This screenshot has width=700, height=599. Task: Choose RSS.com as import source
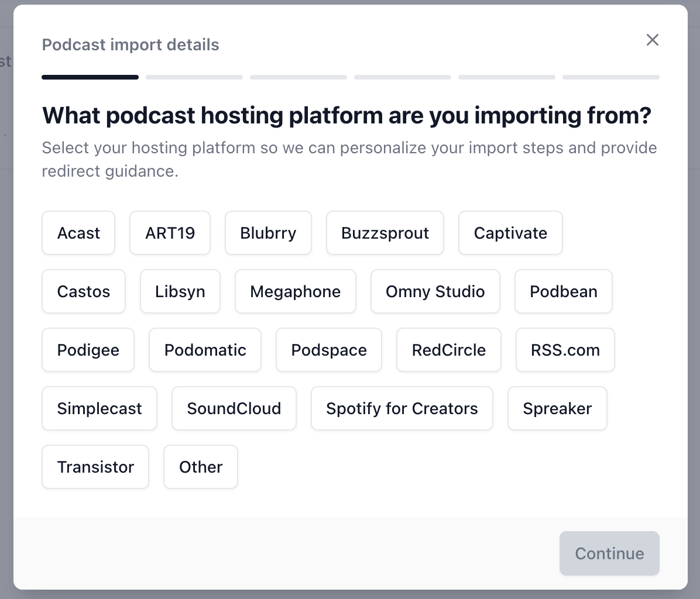pos(565,350)
